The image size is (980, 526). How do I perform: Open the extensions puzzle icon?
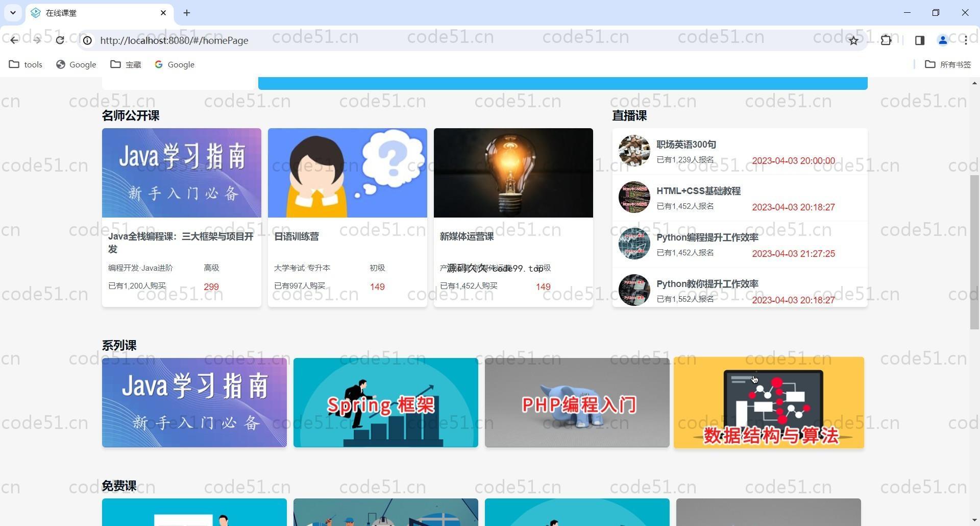[x=886, y=40]
